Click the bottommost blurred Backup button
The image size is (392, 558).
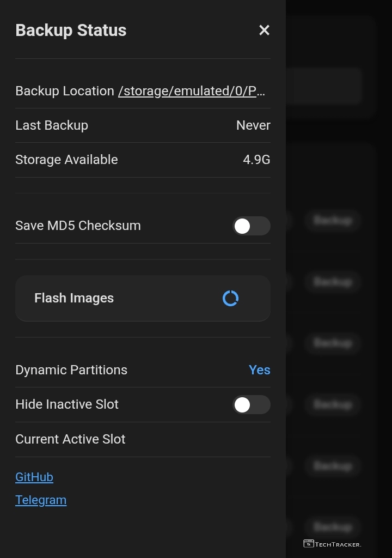[332, 526]
